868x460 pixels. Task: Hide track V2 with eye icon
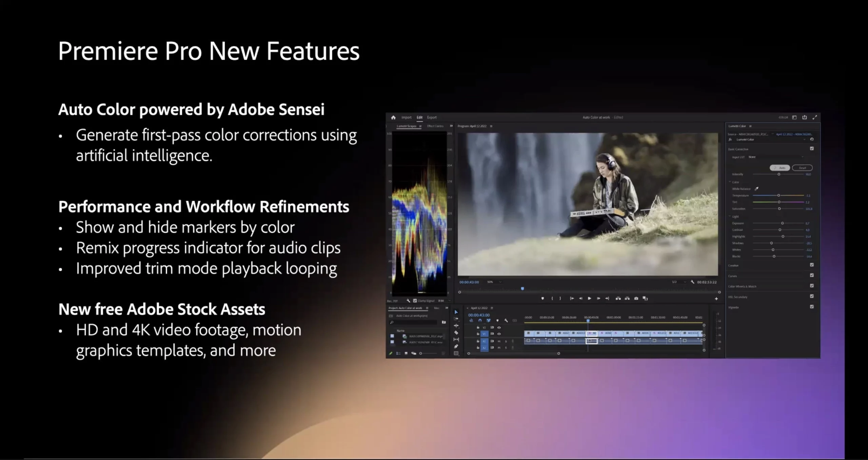point(499,327)
